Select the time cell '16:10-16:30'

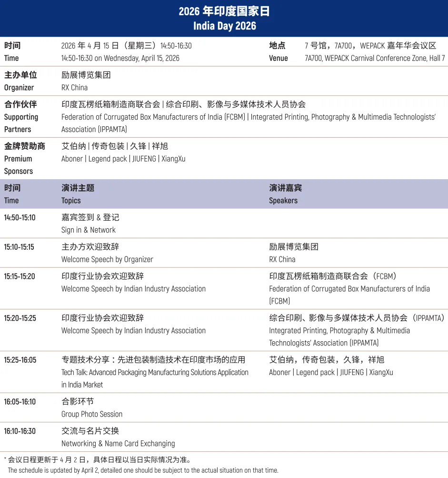20,431
